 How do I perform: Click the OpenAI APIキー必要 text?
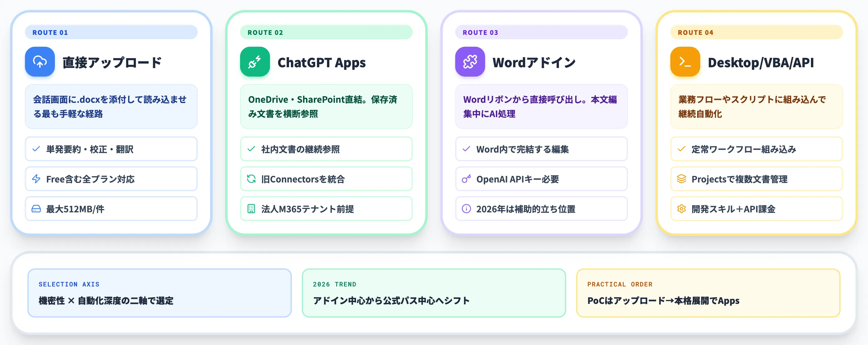(517, 179)
